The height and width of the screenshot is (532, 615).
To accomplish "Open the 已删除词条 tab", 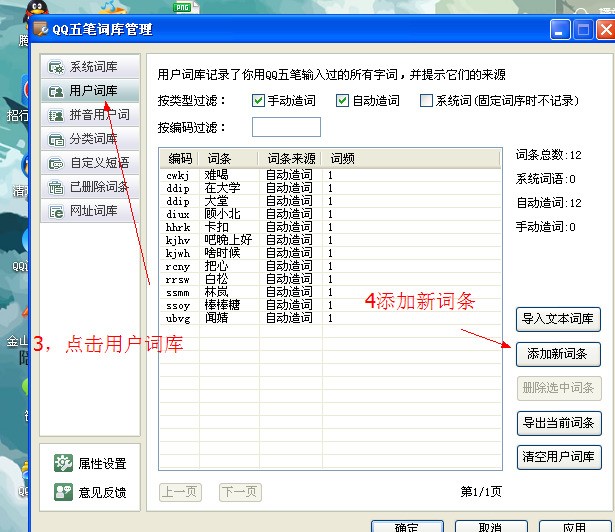I will click(x=90, y=187).
